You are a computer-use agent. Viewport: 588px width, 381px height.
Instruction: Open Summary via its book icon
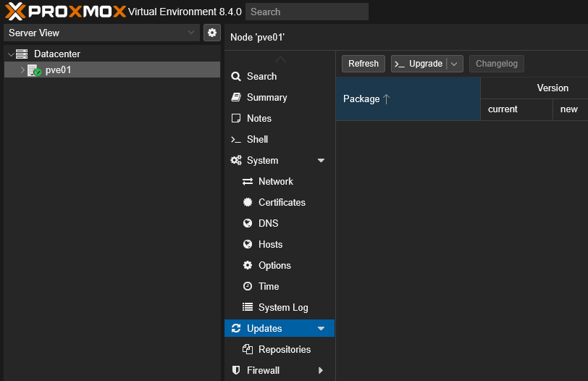tap(236, 97)
